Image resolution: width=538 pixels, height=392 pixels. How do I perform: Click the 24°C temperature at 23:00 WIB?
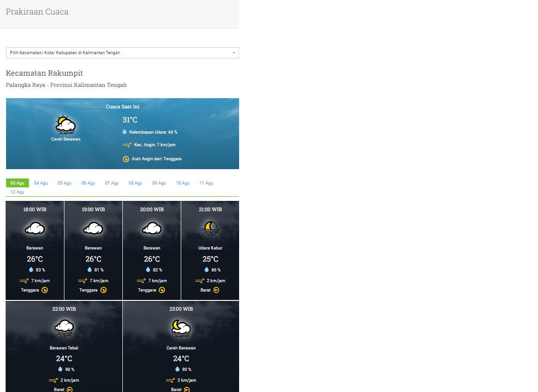pos(181,359)
